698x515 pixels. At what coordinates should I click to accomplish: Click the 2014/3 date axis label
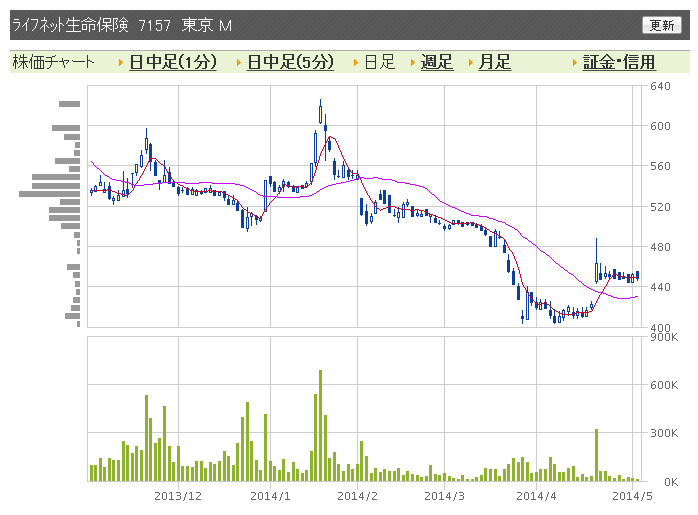pos(444,496)
